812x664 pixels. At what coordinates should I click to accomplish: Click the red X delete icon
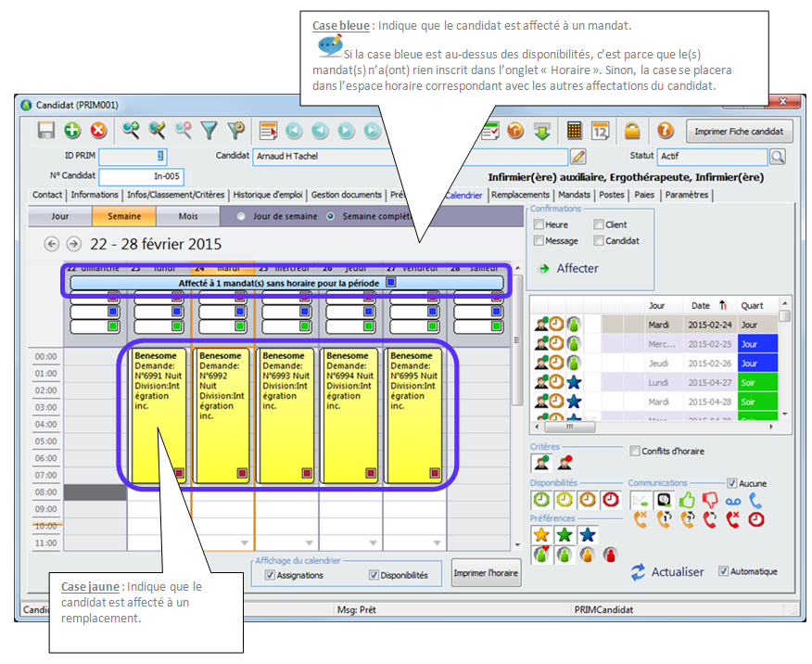click(97, 131)
